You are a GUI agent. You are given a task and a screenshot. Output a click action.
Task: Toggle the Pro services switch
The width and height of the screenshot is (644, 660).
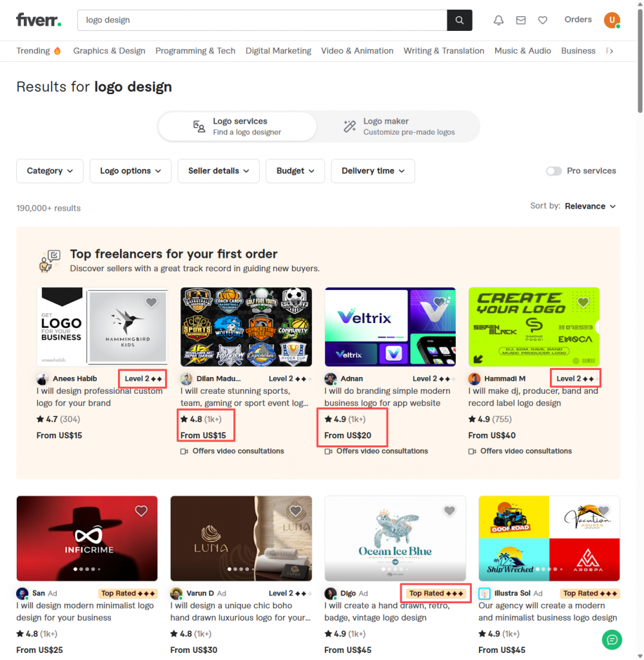point(554,171)
